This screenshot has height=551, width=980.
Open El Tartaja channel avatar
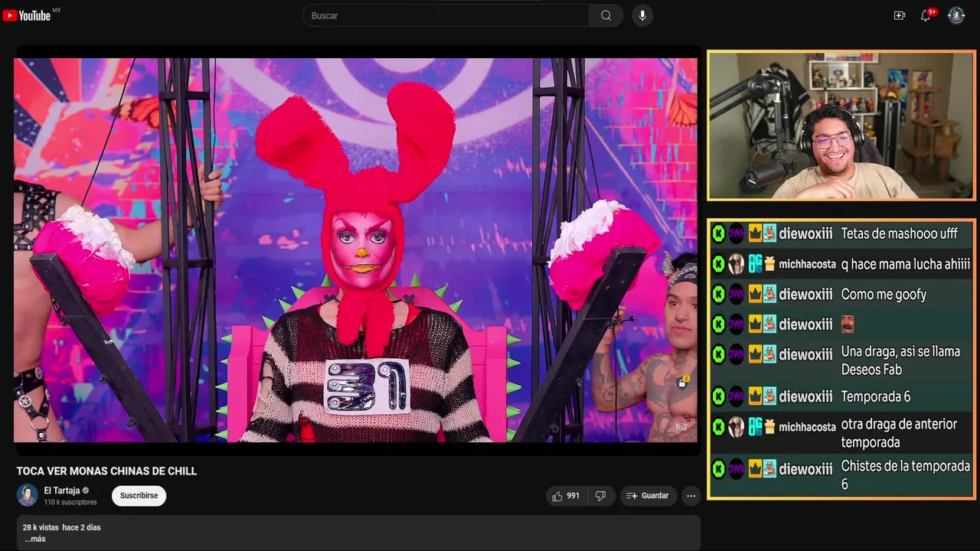[x=28, y=495]
